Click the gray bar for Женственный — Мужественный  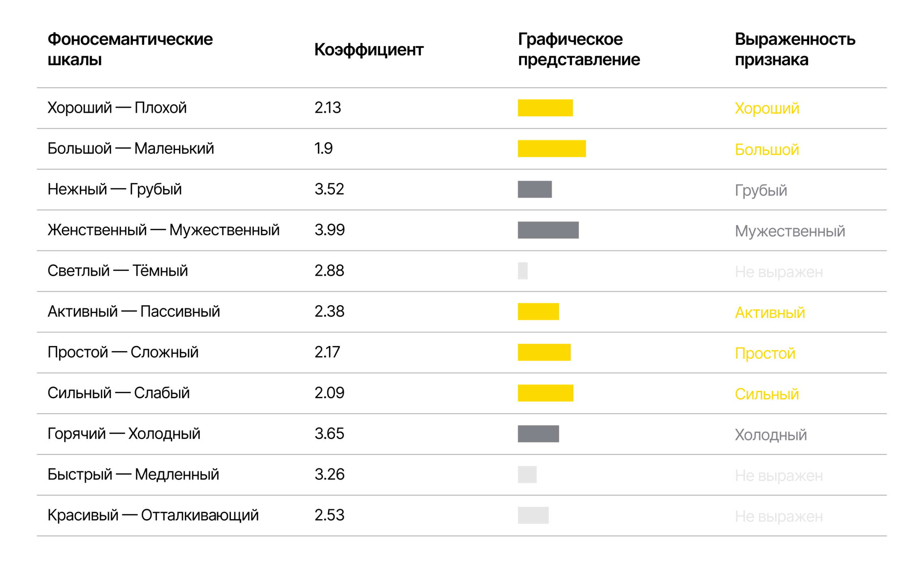pos(548,230)
